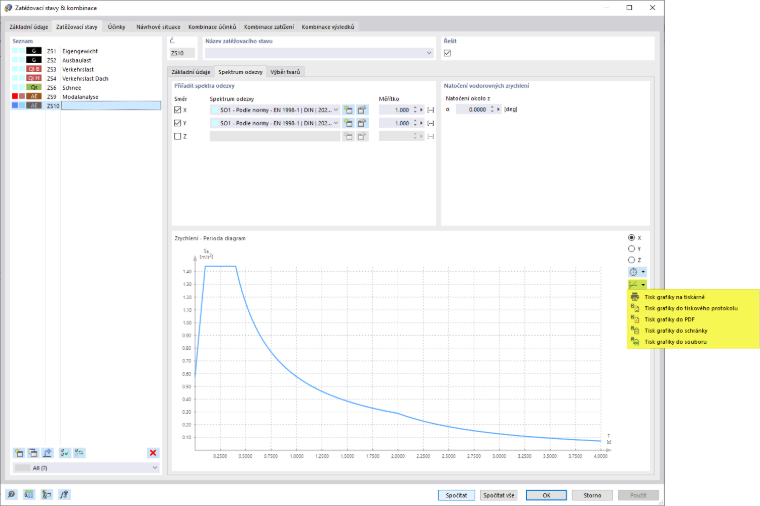Click rotation angle α input field
The height and width of the screenshot is (506, 760).
pos(472,110)
